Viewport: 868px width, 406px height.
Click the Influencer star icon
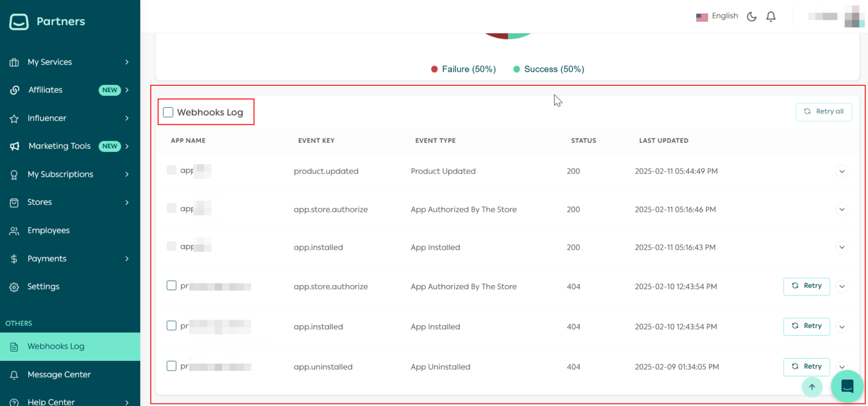[14, 119]
